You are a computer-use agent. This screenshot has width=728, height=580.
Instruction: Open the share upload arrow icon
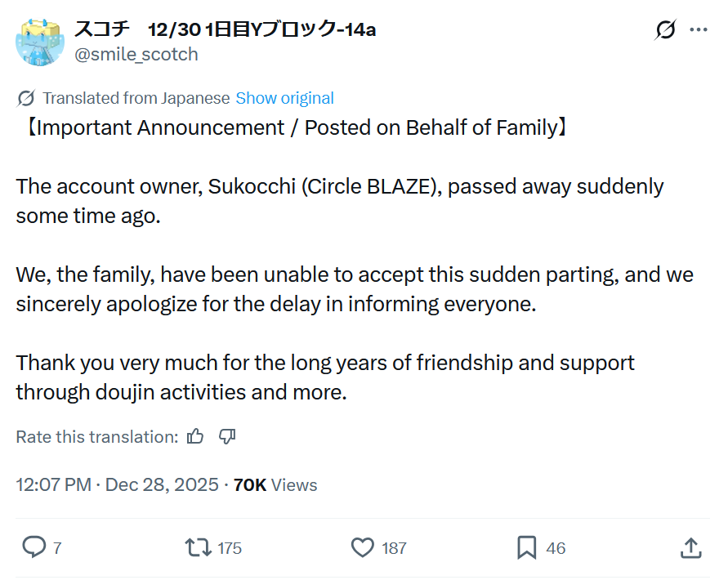click(x=691, y=547)
